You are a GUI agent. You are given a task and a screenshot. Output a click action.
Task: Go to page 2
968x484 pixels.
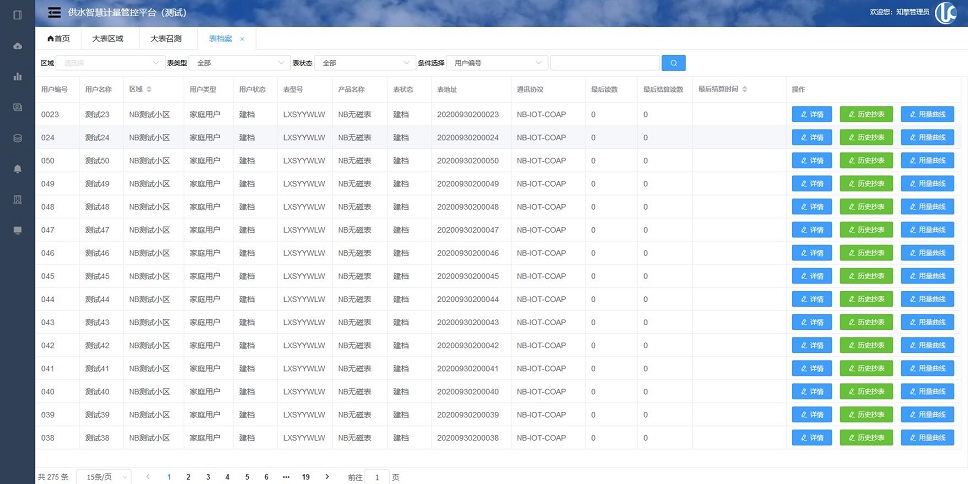coord(188,477)
